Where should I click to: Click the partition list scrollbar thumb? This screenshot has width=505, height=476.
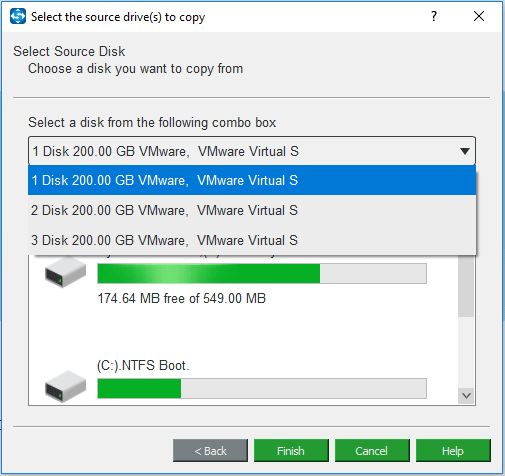466,286
